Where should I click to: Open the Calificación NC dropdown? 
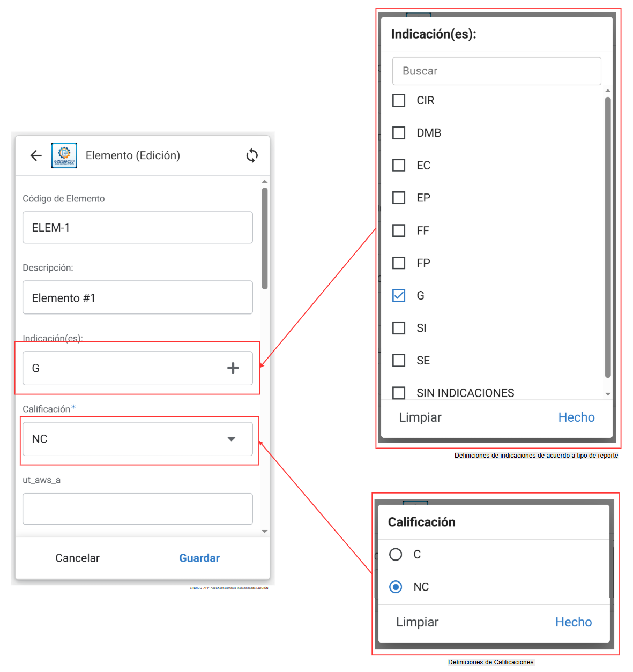point(137,439)
